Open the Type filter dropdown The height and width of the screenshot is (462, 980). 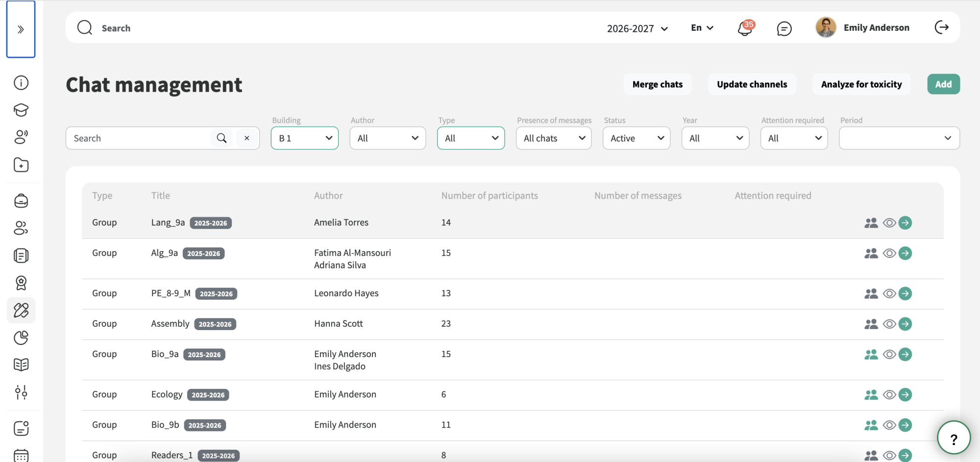click(x=471, y=138)
